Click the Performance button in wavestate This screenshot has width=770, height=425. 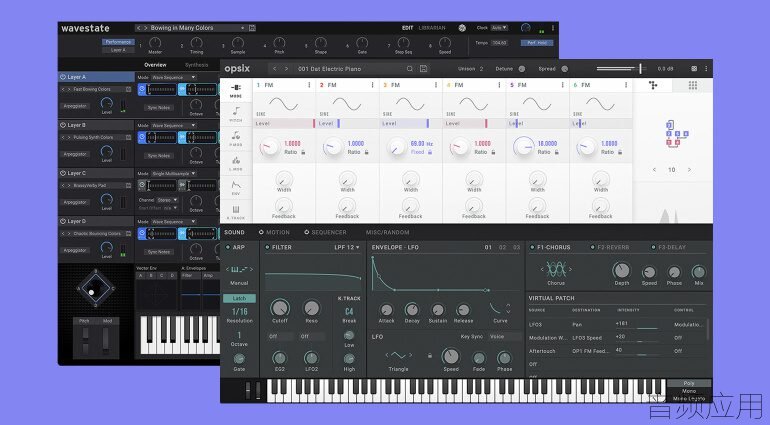tap(118, 42)
